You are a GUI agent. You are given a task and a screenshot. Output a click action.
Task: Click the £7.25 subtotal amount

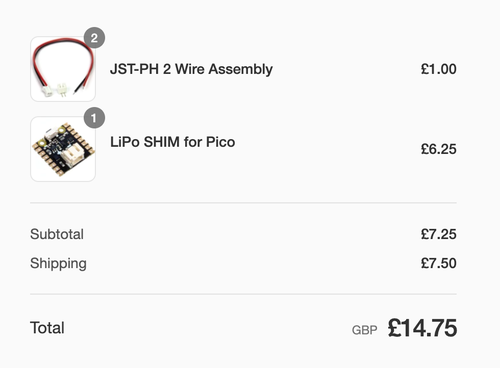(438, 234)
